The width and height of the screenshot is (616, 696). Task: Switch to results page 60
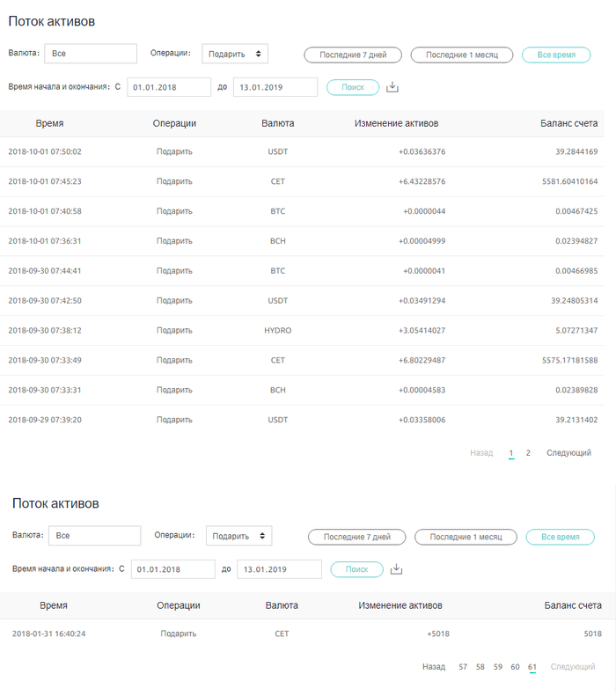coord(515,667)
